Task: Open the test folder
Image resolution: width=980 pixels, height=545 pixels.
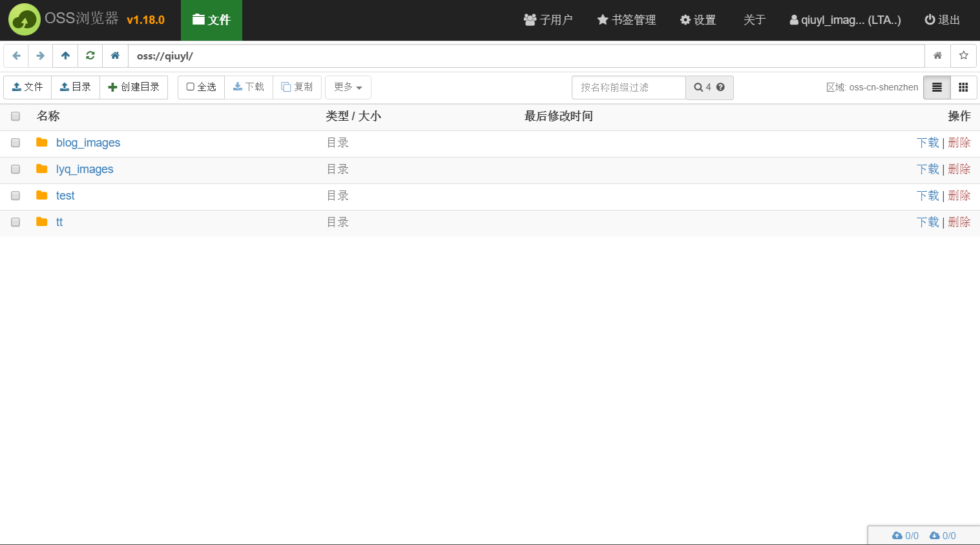Action: click(x=65, y=196)
